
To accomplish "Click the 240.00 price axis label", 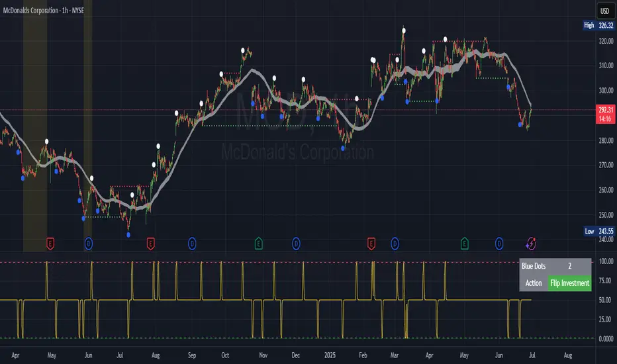I will pyautogui.click(x=606, y=240).
